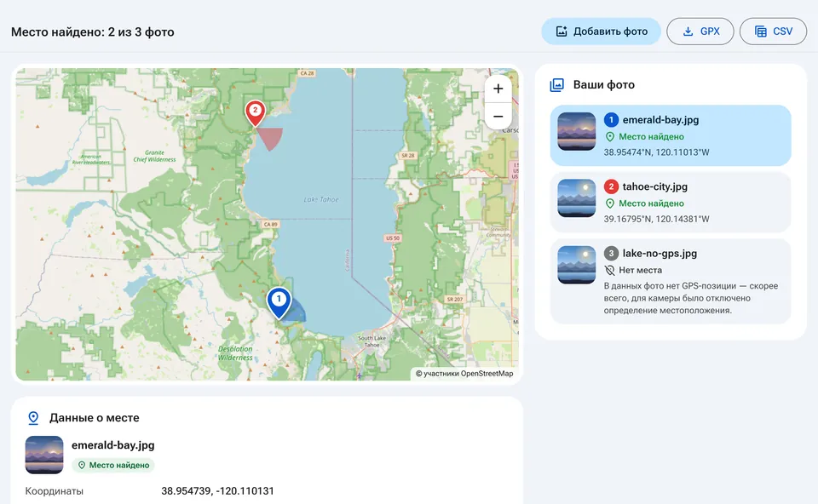Click the red map pin numbered 2
The height and width of the screenshot is (504, 818).
click(x=255, y=113)
